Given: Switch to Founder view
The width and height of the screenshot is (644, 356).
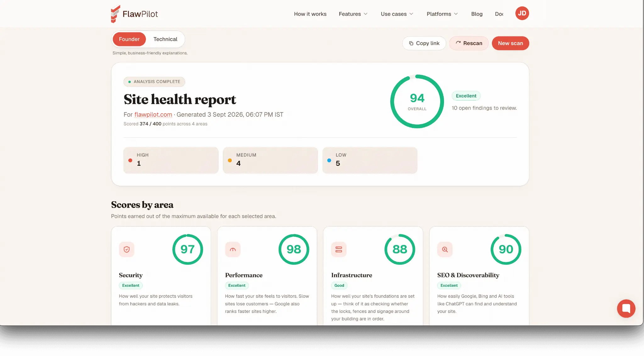Looking at the screenshot, I should point(129,39).
